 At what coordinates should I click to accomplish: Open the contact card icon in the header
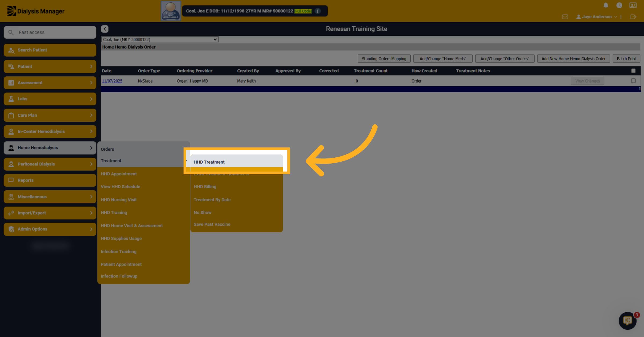(x=633, y=5)
